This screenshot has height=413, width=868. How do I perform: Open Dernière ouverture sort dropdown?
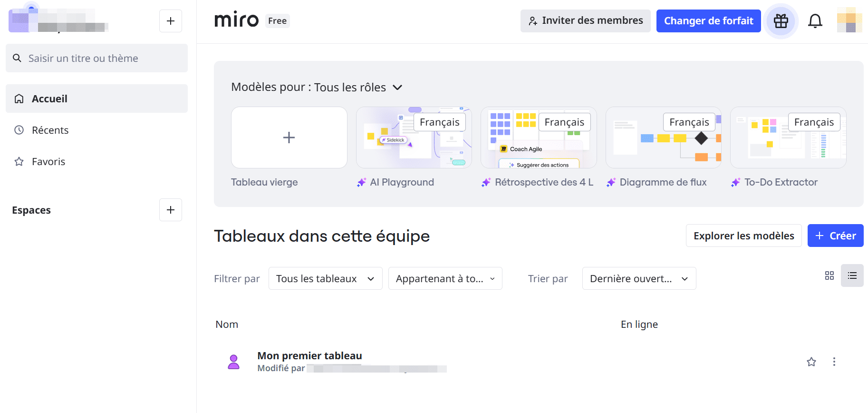click(639, 278)
